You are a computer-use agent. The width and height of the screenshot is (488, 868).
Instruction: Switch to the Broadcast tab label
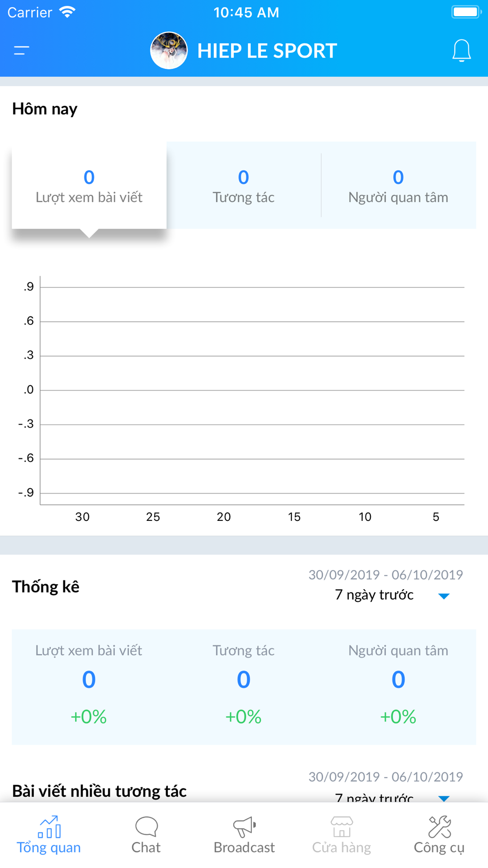[244, 847]
